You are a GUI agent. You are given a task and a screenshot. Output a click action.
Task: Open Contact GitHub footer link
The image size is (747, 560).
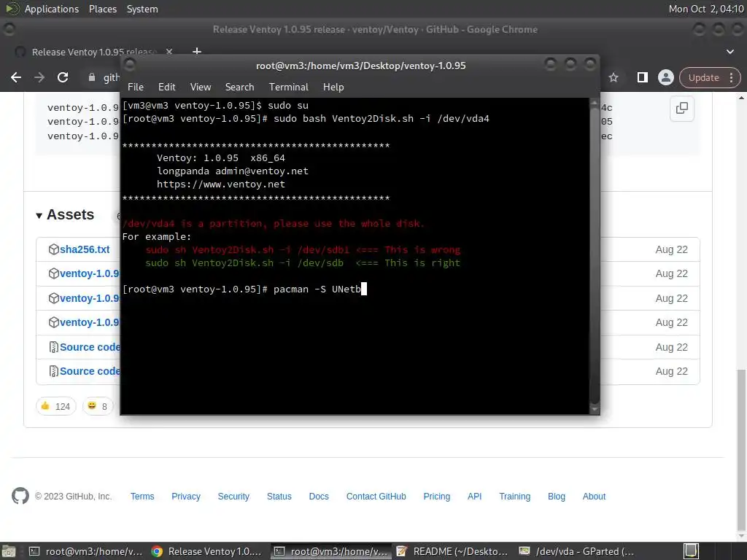tap(376, 496)
